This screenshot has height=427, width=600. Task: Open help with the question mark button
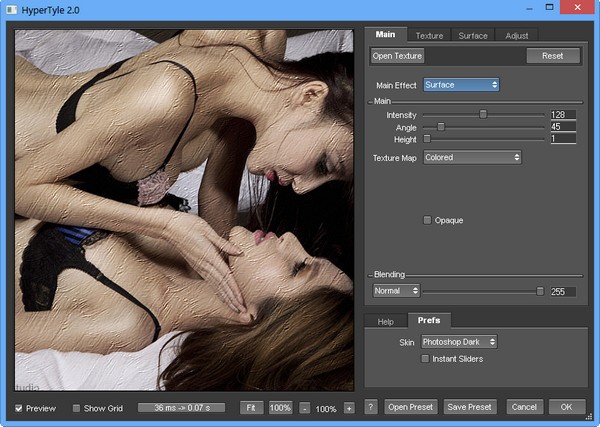[x=370, y=407]
